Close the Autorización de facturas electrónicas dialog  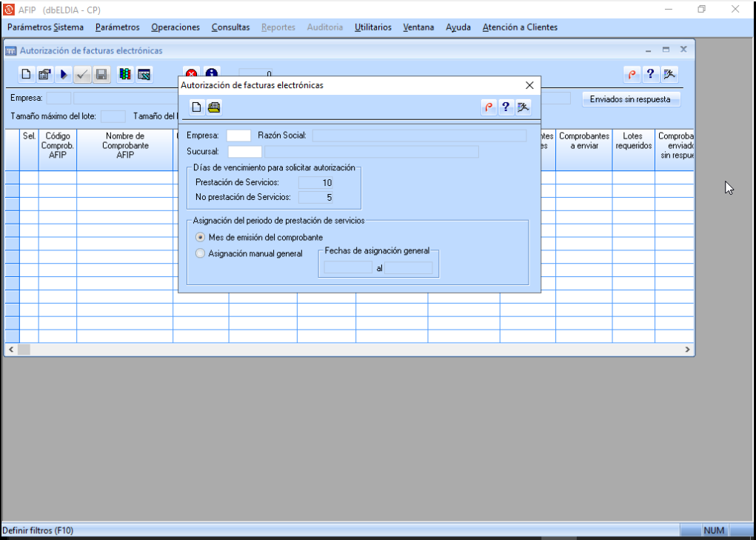click(529, 85)
